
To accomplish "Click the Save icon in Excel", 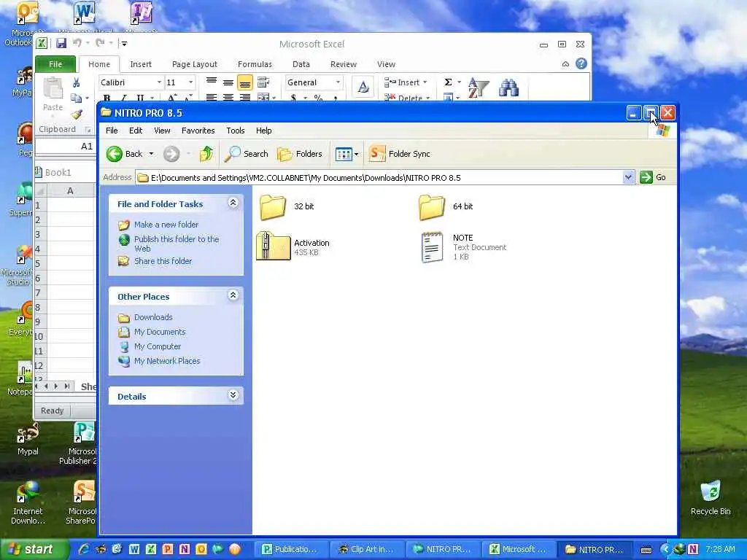I will pyautogui.click(x=61, y=43).
